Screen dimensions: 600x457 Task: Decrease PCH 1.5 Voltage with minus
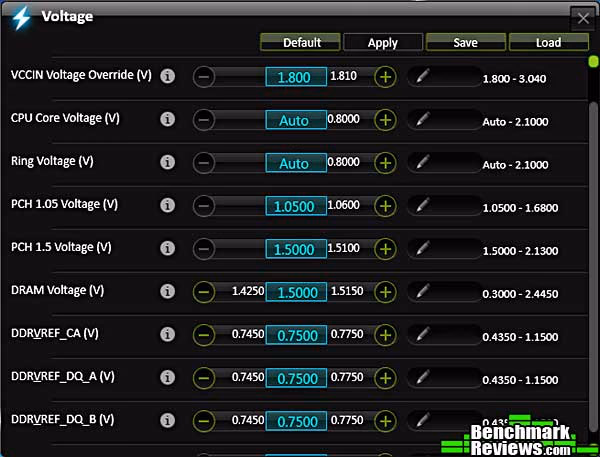[204, 249]
